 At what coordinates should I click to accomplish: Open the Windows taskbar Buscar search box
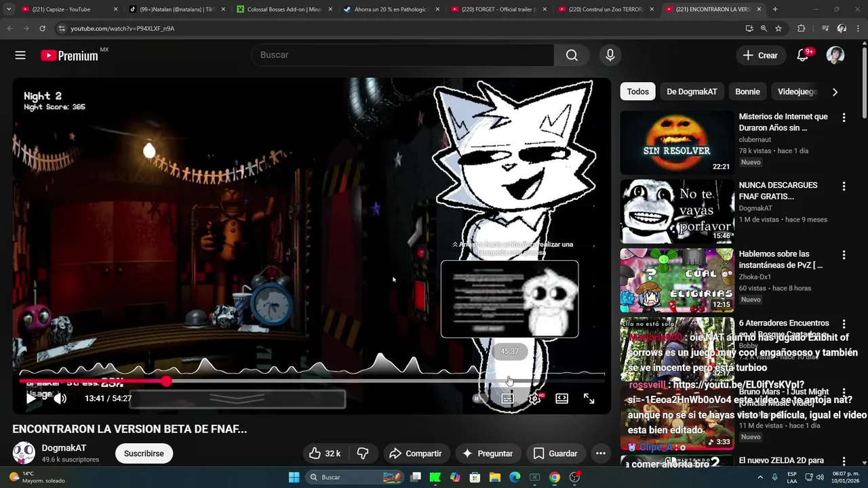(353, 477)
